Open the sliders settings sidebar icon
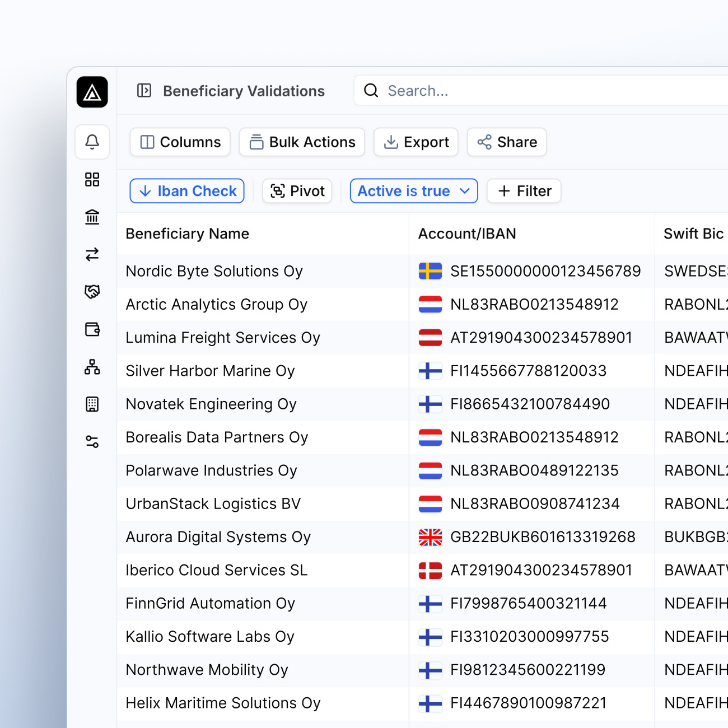The height and width of the screenshot is (728, 728). click(92, 442)
